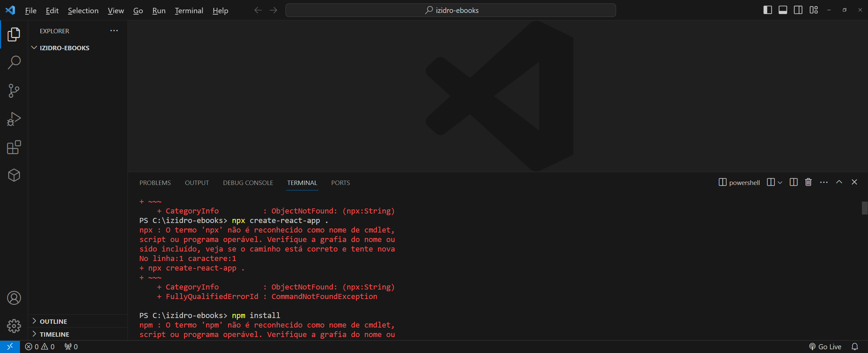868x353 pixels.
Task: Switch to the PROBLEMS tab
Action: [x=155, y=183]
